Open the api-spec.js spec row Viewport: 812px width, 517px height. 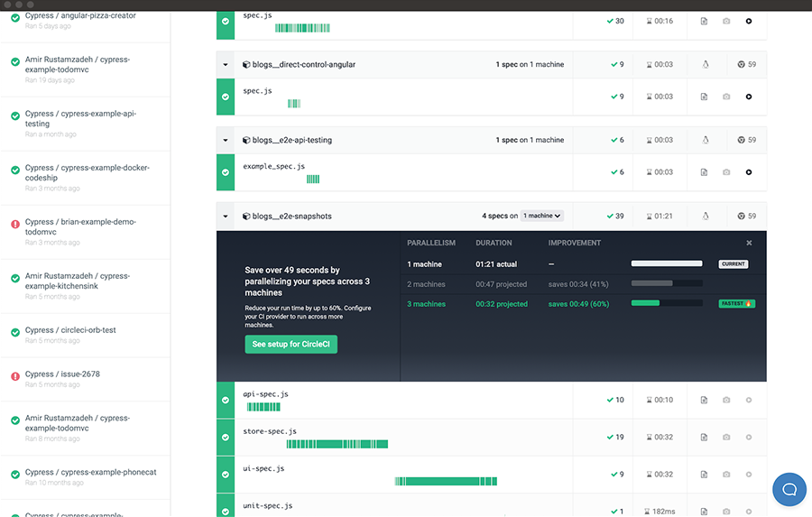[491, 400]
